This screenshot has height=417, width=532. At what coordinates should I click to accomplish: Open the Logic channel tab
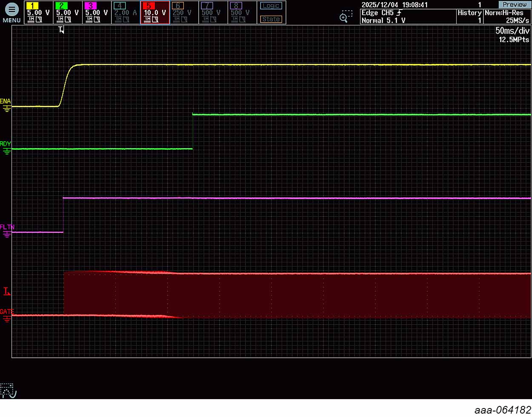tap(271, 6)
